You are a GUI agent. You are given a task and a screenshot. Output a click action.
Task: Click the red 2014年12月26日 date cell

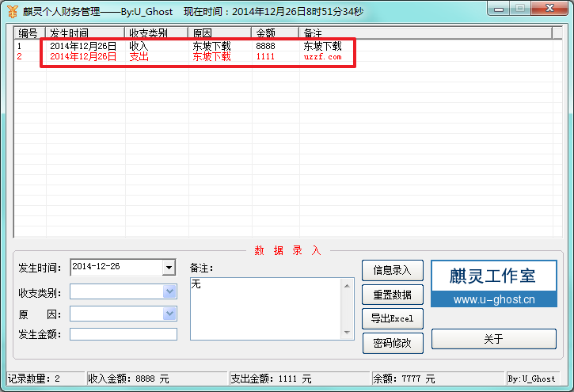click(83, 56)
